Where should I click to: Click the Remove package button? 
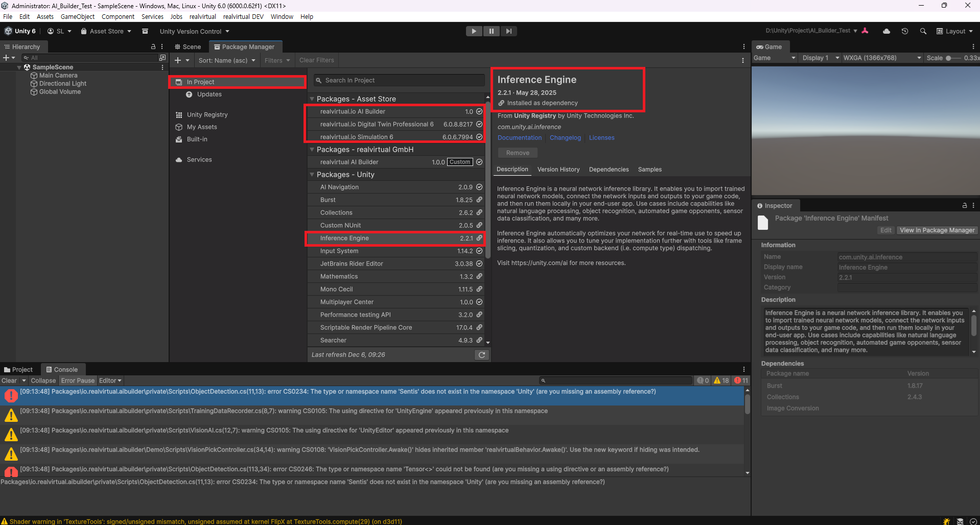pyautogui.click(x=518, y=153)
